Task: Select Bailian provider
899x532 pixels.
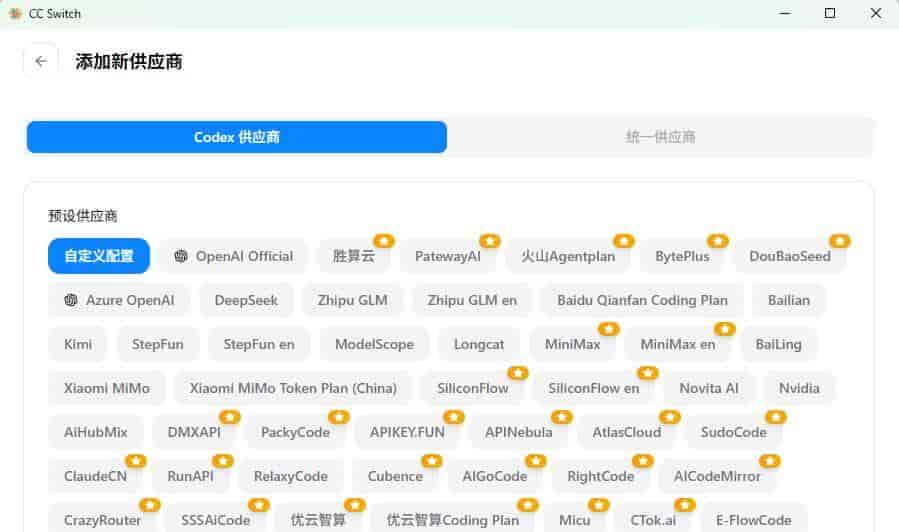Action: pyautogui.click(x=789, y=300)
